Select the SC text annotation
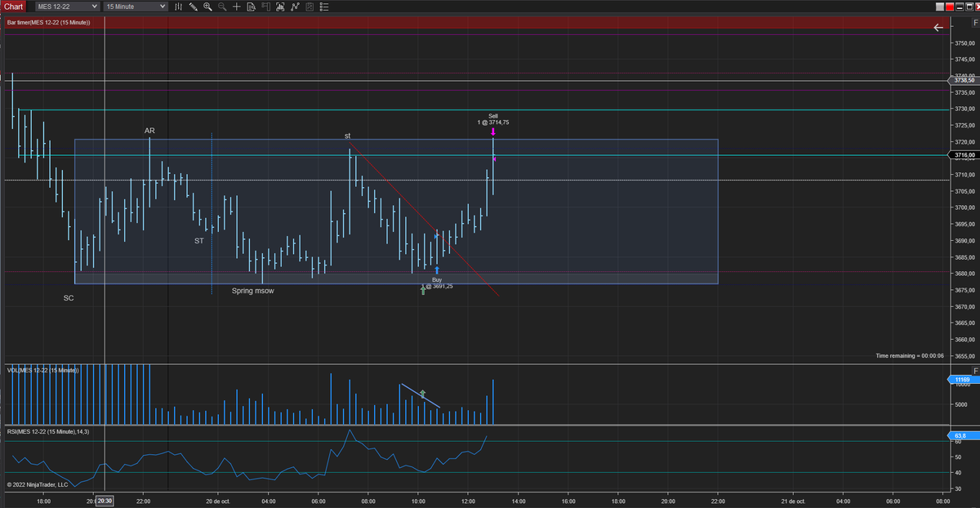This screenshot has height=508, width=980. tap(69, 298)
